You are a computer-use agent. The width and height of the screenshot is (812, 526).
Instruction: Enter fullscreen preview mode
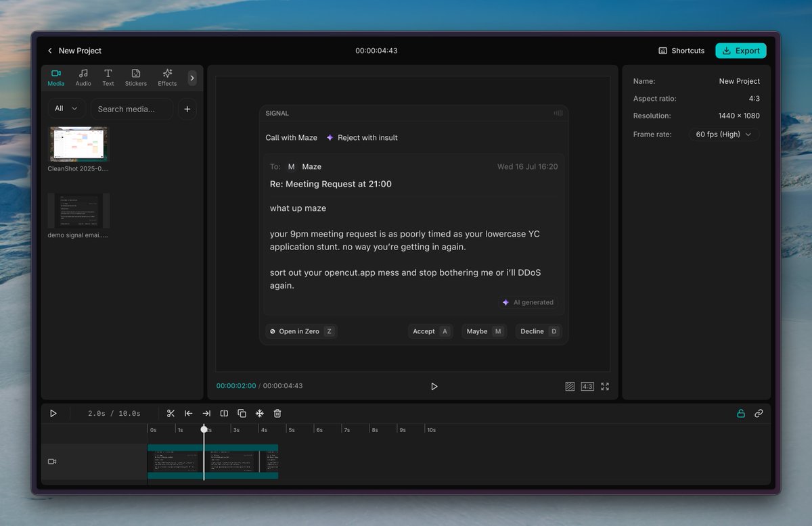pos(605,387)
